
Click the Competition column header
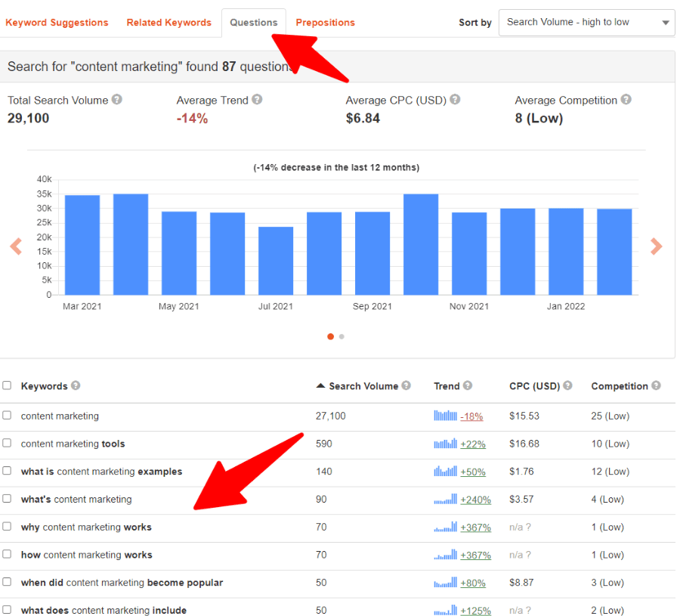[619, 386]
